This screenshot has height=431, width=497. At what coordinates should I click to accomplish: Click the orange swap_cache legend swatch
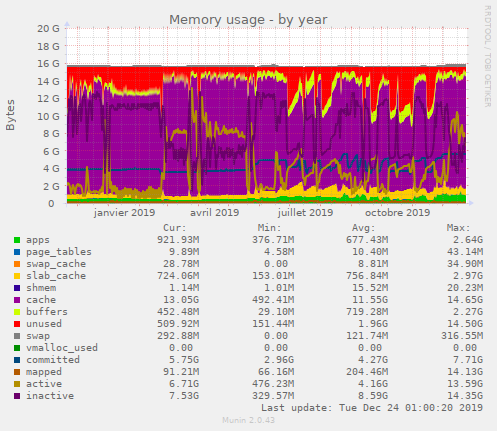point(17,264)
